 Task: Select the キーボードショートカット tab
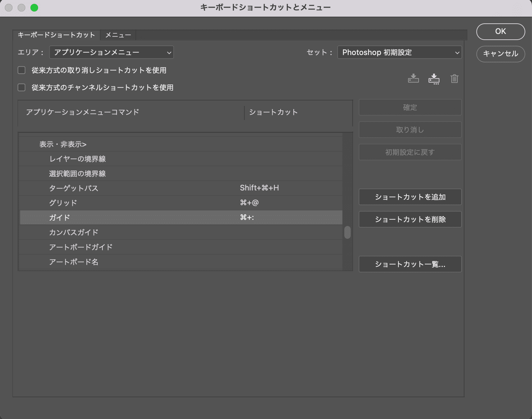56,35
